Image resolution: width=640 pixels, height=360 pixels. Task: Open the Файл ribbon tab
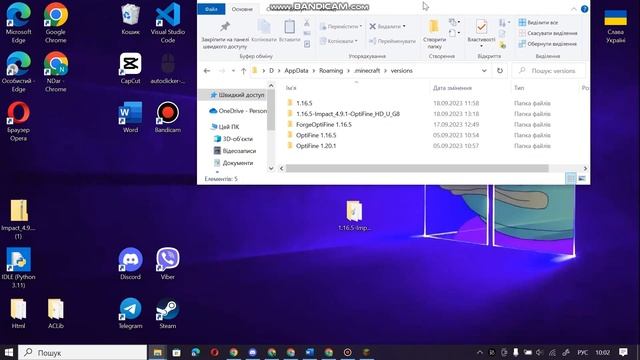211,9
